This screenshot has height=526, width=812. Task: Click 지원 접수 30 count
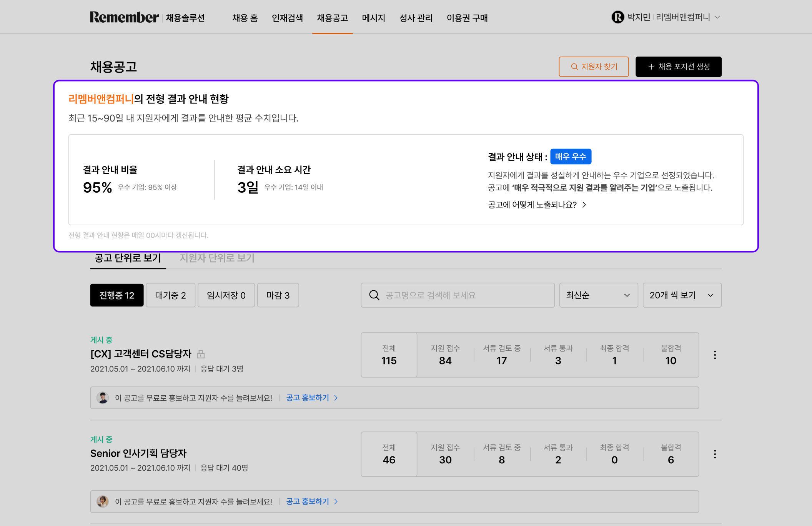coord(445,454)
